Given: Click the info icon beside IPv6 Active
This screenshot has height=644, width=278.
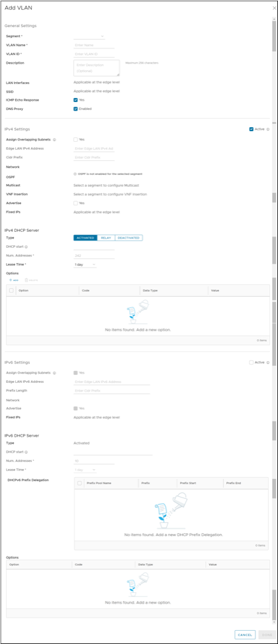Looking at the screenshot, I should (x=268, y=362).
